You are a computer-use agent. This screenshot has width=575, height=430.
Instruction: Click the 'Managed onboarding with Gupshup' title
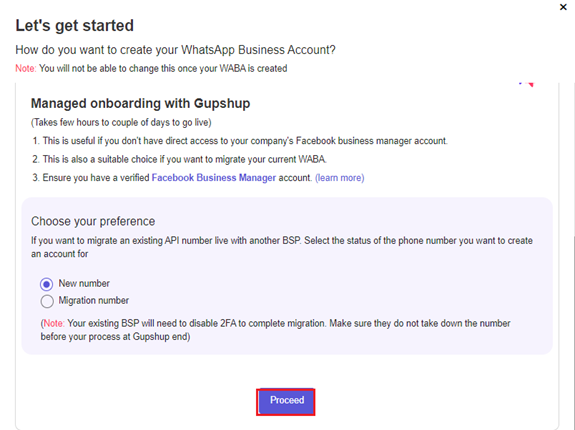[140, 103]
